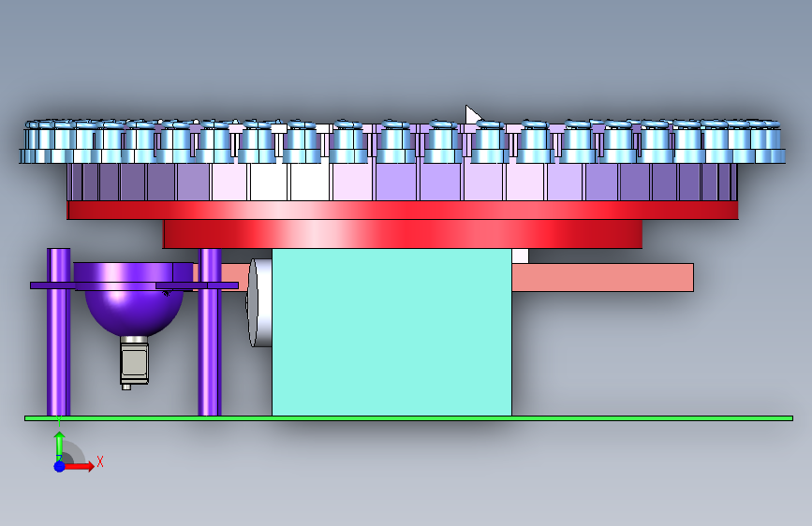
Task: Select the lavender segmented ring above the red disc
Action: (x=402, y=182)
